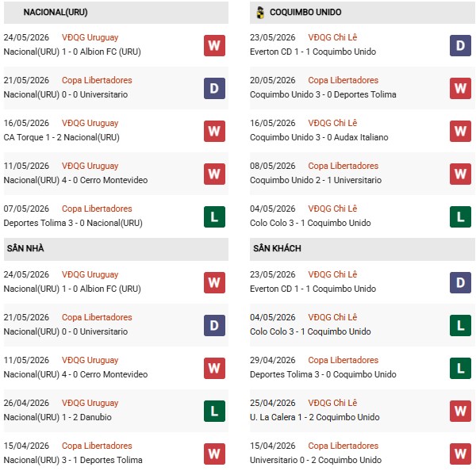Click the L badge for Nacional 1-2 Danubio

click(x=214, y=411)
